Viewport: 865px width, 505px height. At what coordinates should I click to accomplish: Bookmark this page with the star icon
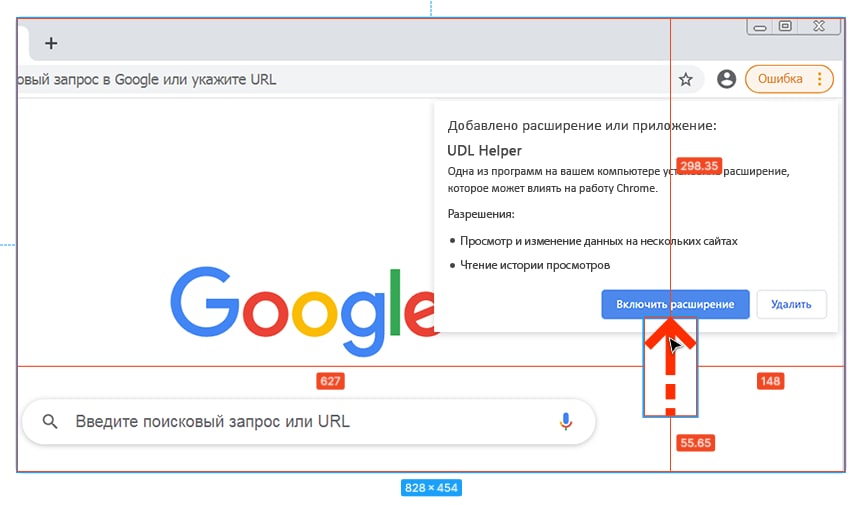pos(685,79)
